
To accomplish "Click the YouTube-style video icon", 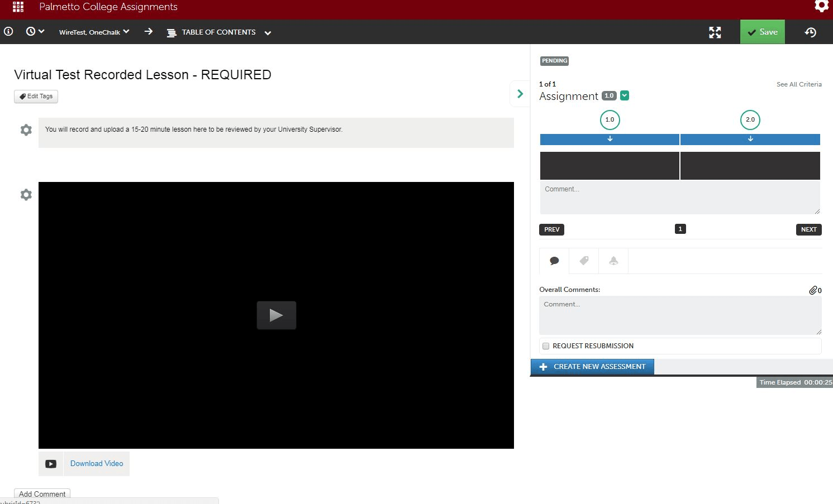I will [x=51, y=464].
